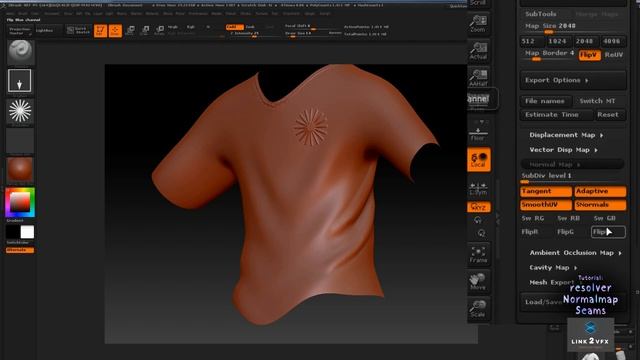Set map size to 1024

pyautogui.click(x=558, y=41)
